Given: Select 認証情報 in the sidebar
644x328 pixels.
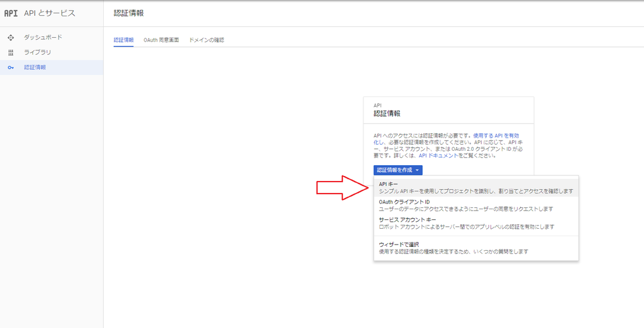Looking at the screenshot, I should click(x=52, y=67).
